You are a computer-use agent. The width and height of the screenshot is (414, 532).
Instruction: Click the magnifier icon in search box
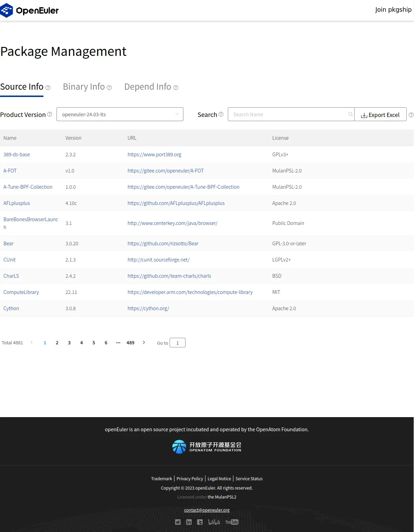(x=351, y=114)
